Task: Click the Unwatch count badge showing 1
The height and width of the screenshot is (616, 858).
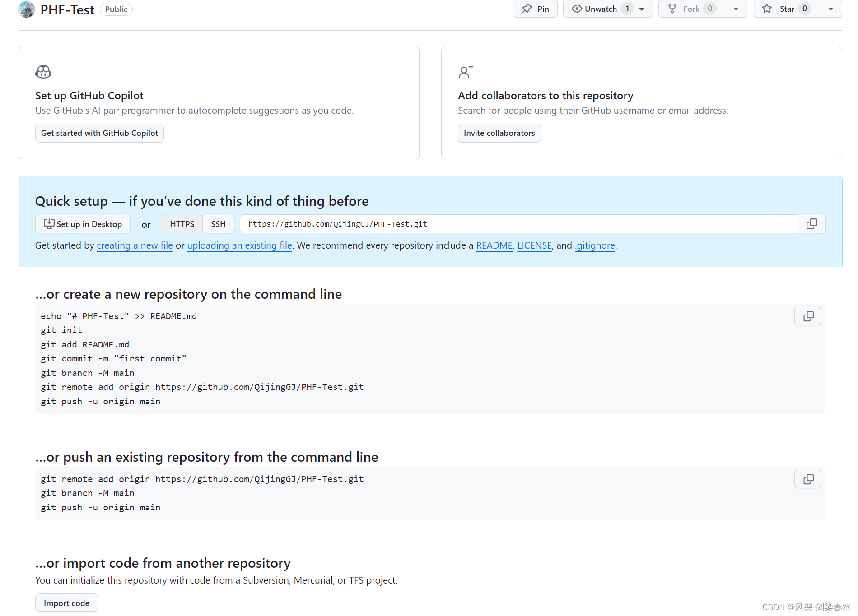Action: point(627,9)
